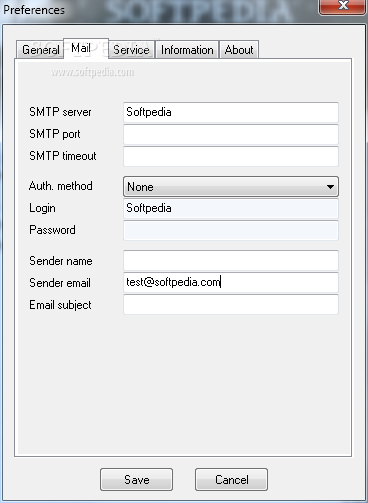Click into the SMTP timeout field
Screen dimensions: 368x503
pos(231,156)
